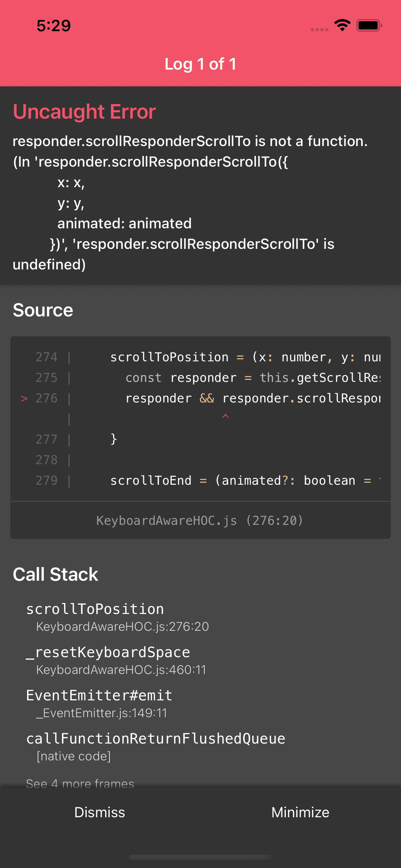Viewport: 401px width, 868px height.
Task: Minimize the error log overlay
Action: tap(300, 812)
